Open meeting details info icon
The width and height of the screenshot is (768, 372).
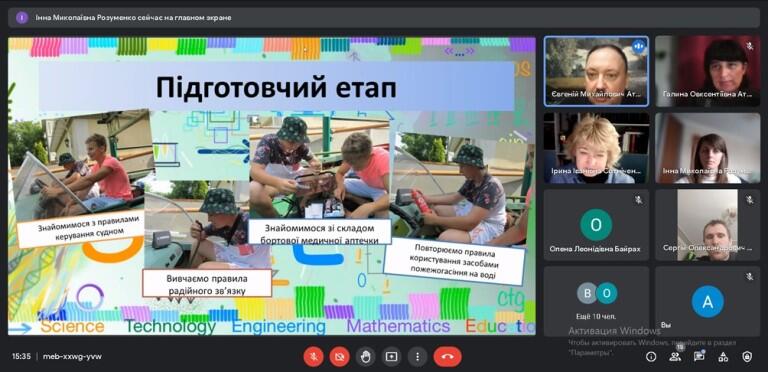651,357
